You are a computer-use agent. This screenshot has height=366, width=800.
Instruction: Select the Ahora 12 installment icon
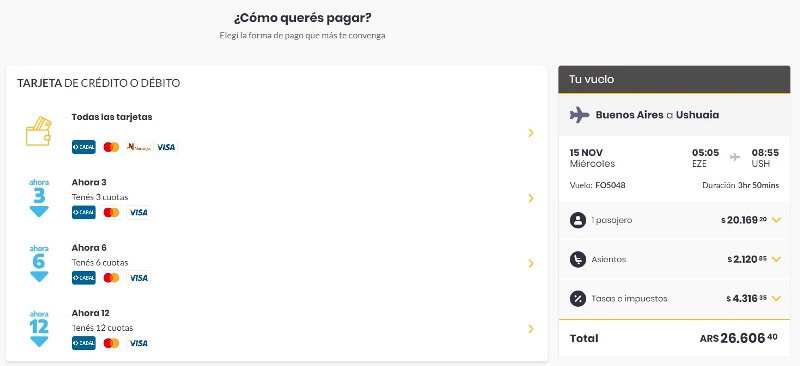tap(39, 328)
